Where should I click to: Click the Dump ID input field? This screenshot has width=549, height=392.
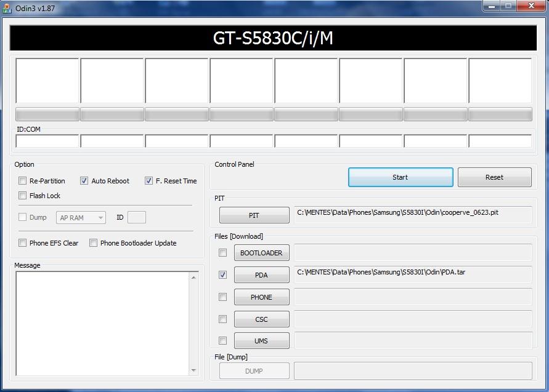137,217
